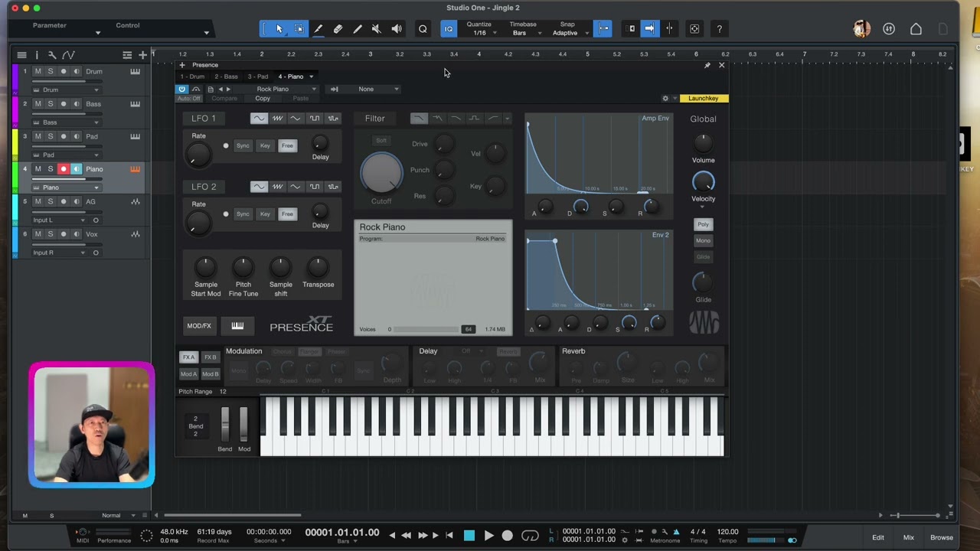
Task: Click the Copy button in Presence
Action: [263, 99]
